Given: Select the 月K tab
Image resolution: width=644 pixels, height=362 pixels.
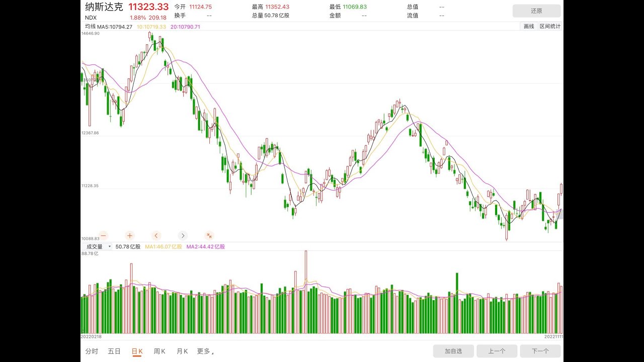Looking at the screenshot, I should 182,351.
